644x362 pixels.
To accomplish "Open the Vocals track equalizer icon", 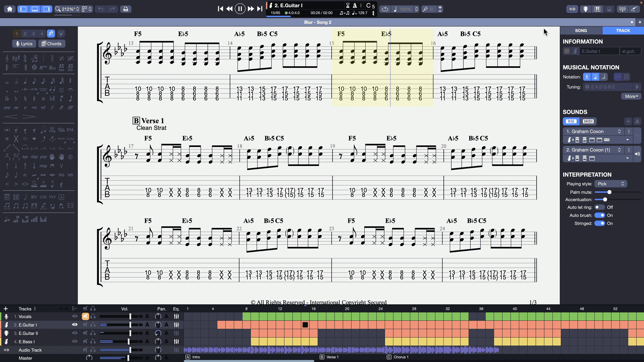I will 176,316.
